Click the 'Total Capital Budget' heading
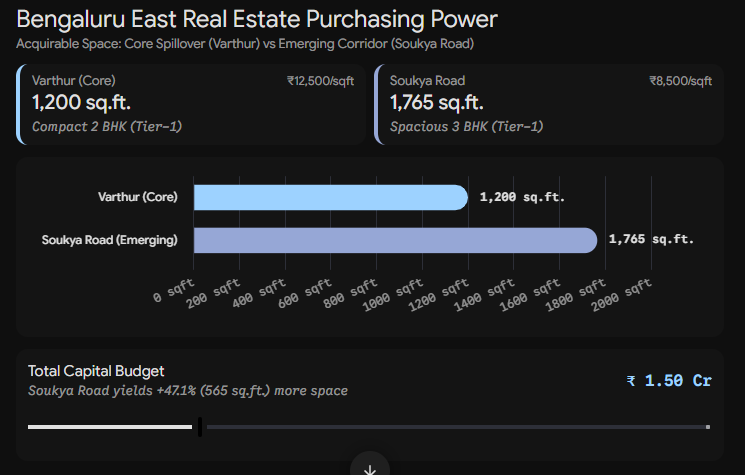 (96, 371)
